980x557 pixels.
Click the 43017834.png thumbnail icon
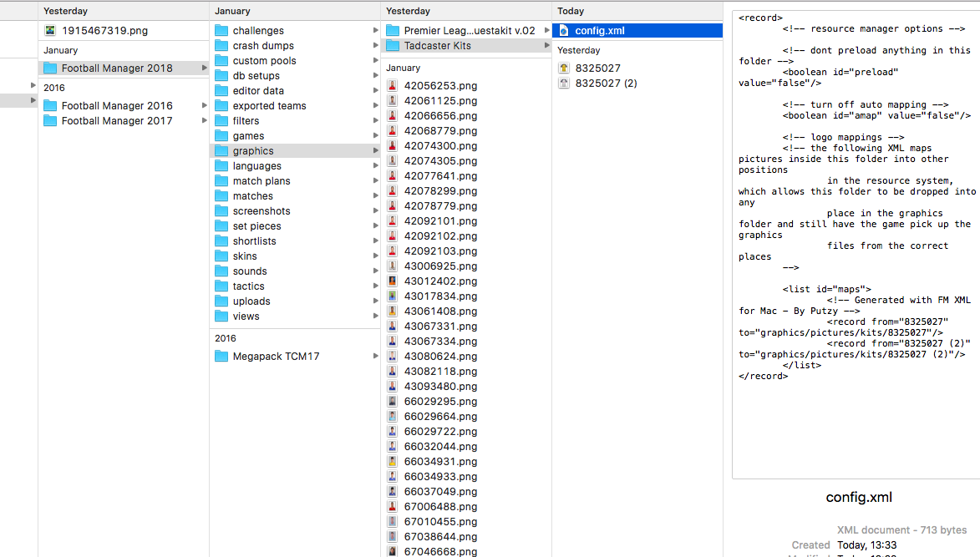[392, 296]
